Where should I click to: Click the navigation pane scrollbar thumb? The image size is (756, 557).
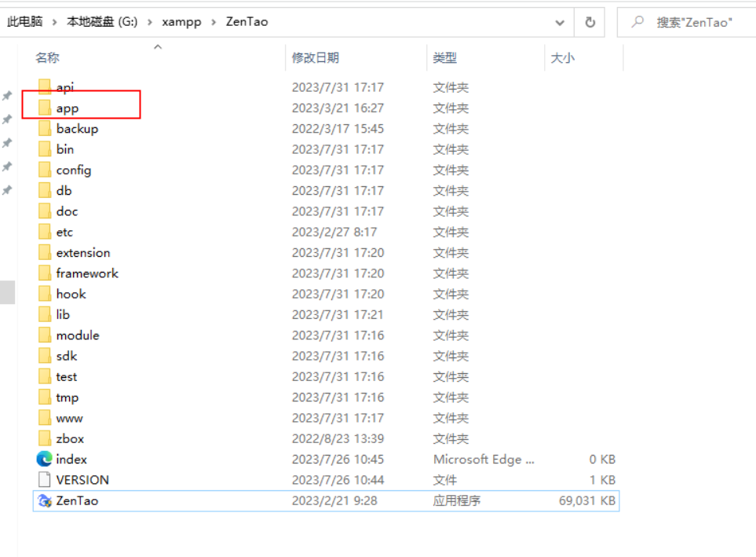[x=7, y=292]
